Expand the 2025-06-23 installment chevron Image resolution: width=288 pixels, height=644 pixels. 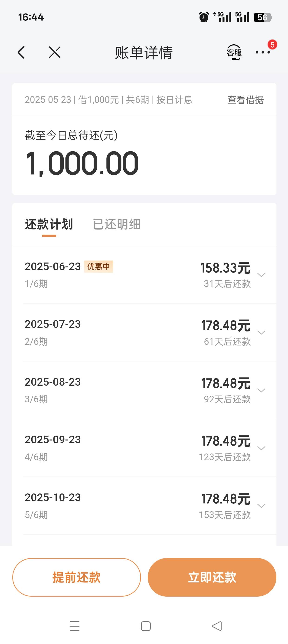pyautogui.click(x=261, y=275)
